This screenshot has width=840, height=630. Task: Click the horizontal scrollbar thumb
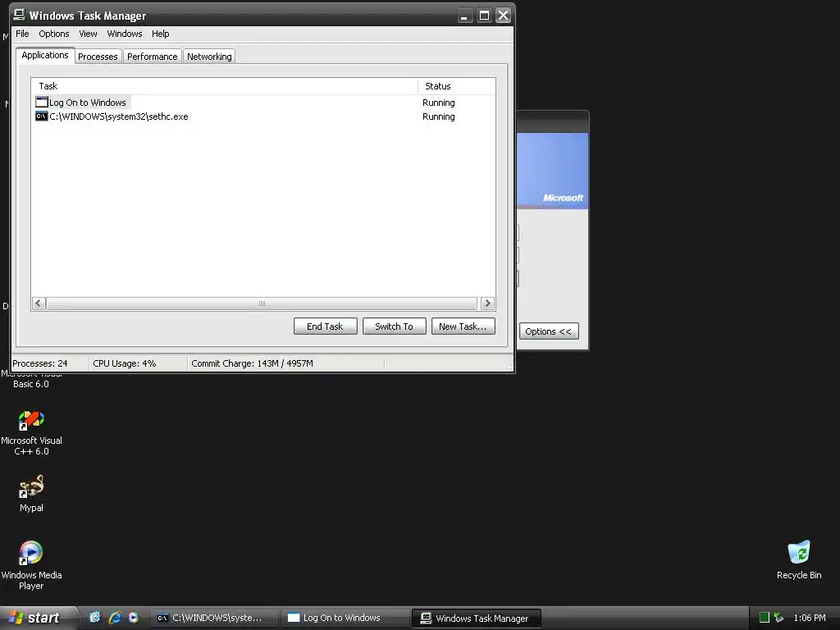point(262,304)
